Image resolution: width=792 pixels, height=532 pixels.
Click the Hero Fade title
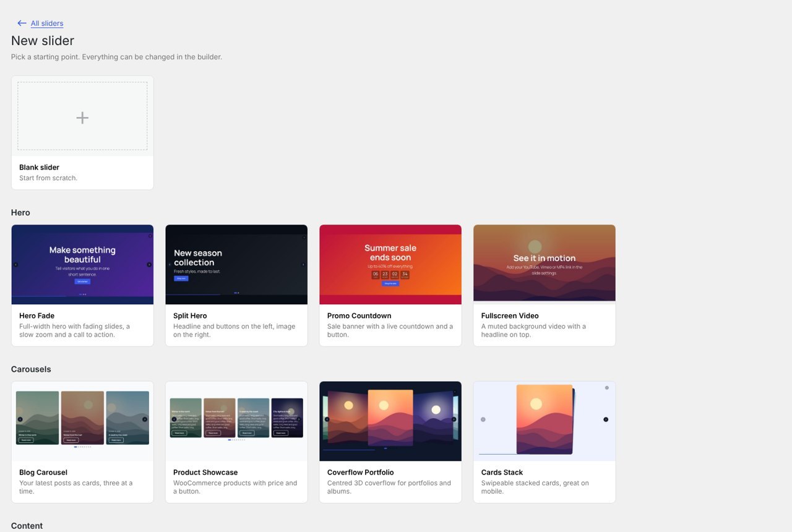(37, 316)
